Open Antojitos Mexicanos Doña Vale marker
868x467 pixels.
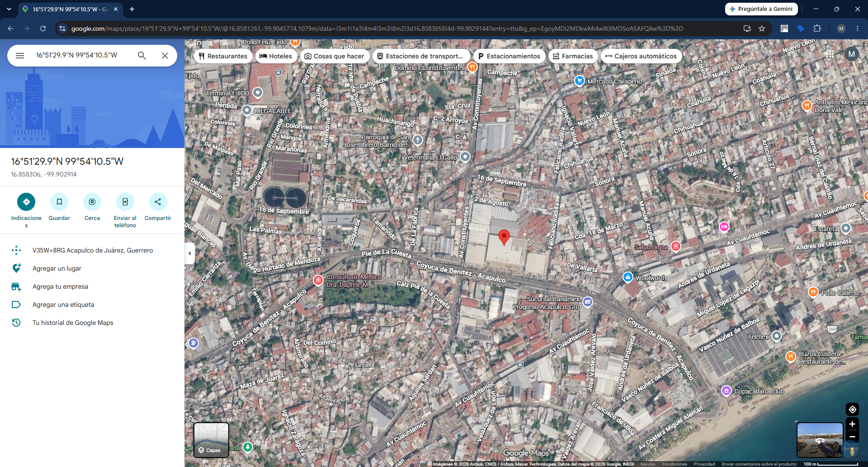click(807, 105)
